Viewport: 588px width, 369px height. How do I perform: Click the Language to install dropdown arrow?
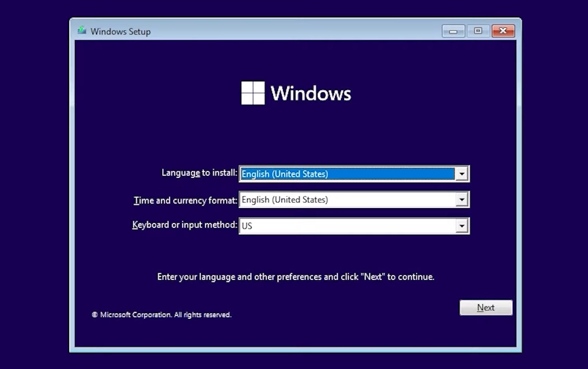463,173
